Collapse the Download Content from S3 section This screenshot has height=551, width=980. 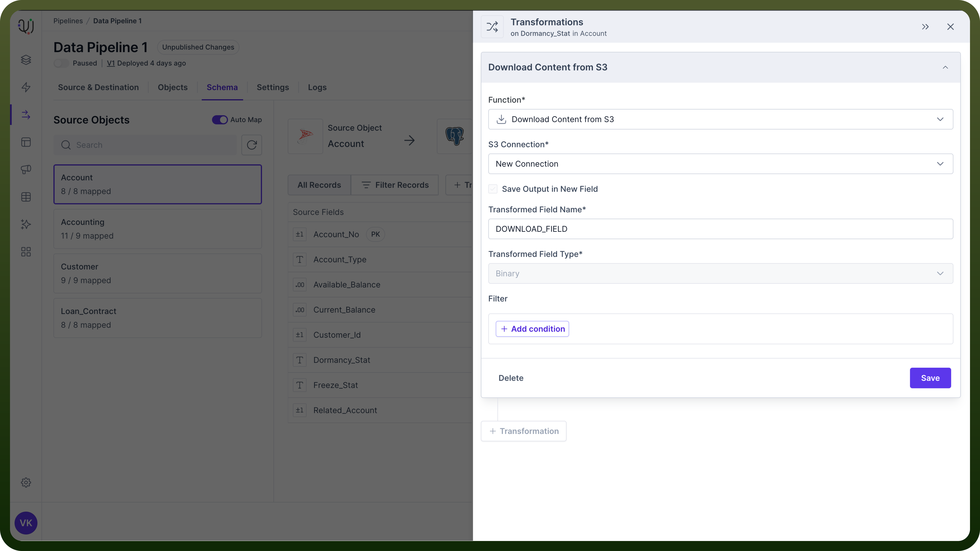coord(945,67)
